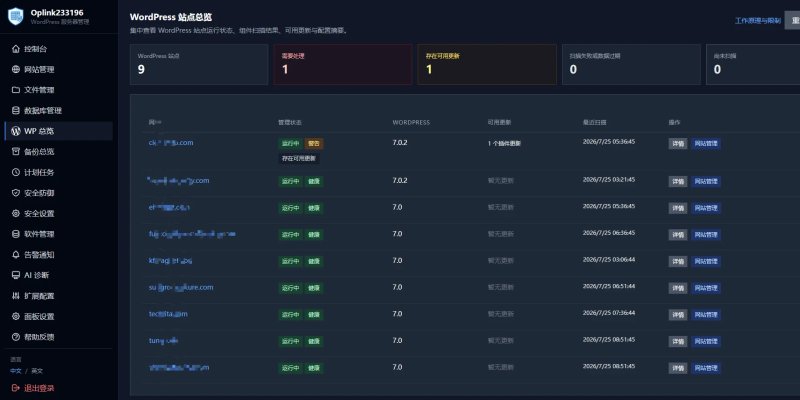Click the 控制台 home icon

coord(16,49)
